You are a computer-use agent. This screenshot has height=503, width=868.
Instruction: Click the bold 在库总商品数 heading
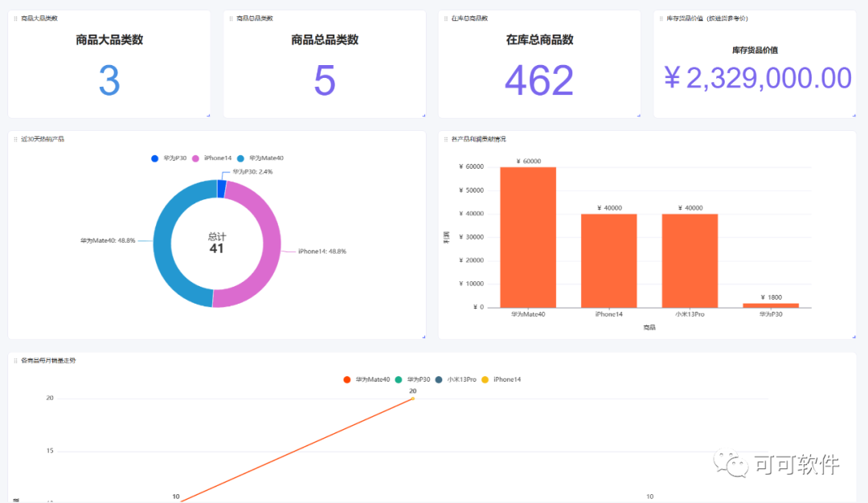tap(540, 40)
